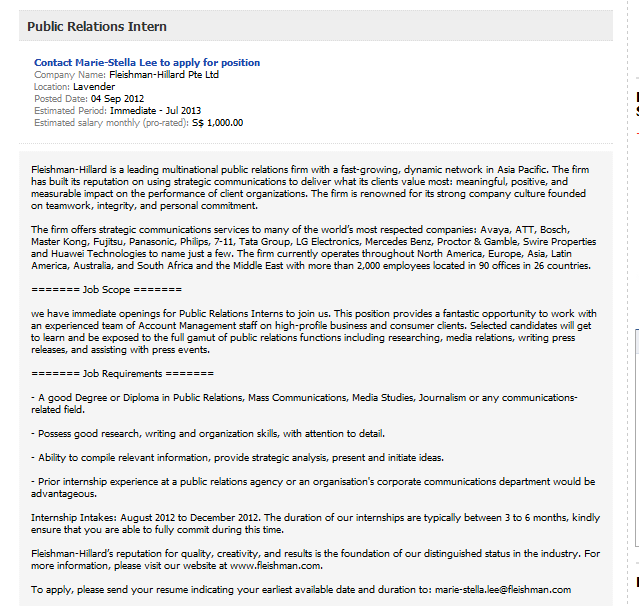Image resolution: width=639 pixels, height=606 pixels.
Task: Click the leading multinational firm intro paragraph
Action: pyautogui.click(x=310, y=187)
